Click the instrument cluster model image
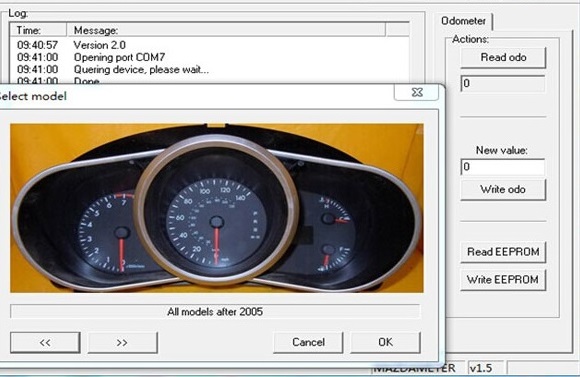 pyautogui.click(x=217, y=208)
